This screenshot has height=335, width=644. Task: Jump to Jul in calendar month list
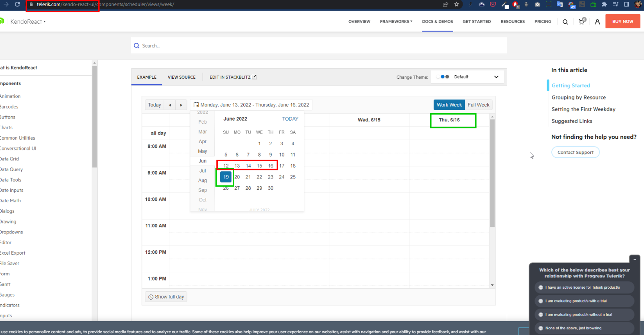[203, 171]
